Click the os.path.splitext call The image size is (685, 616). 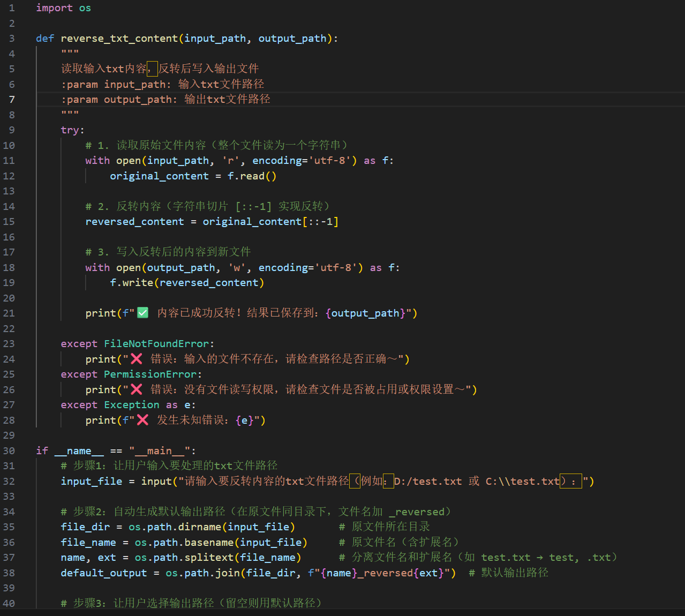pos(184,558)
